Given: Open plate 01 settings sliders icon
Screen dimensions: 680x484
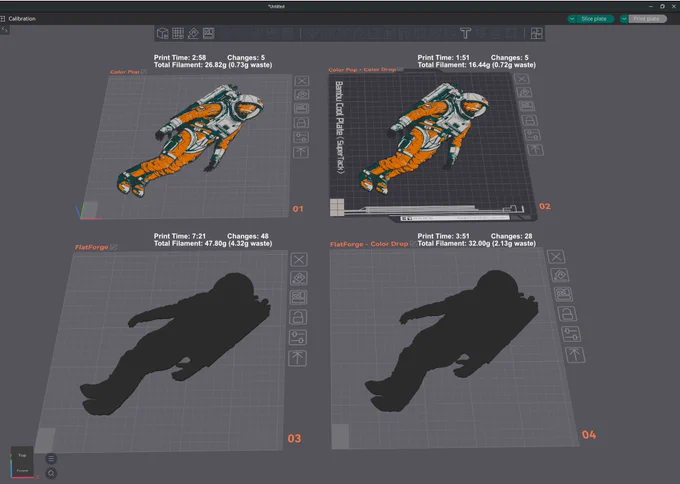Looking at the screenshot, I should point(301,137).
